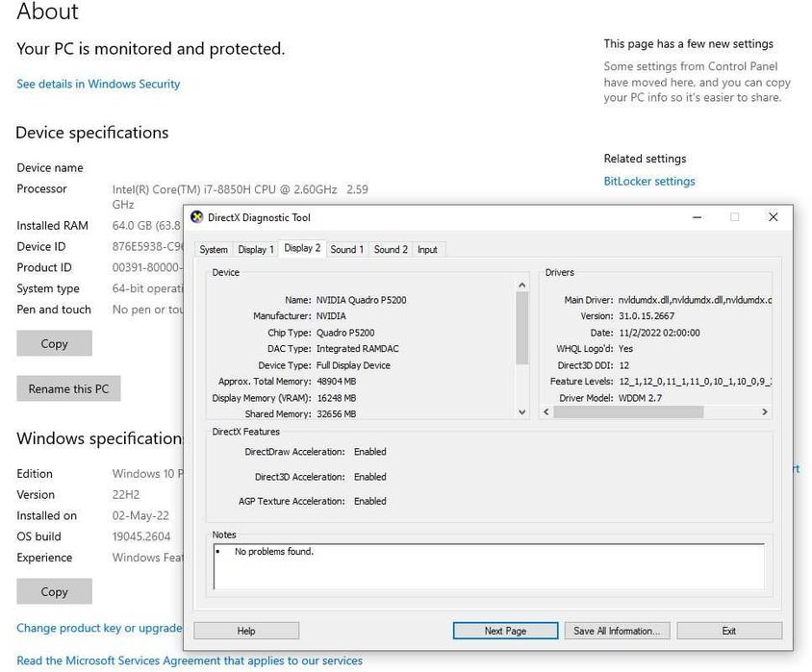Copy the Windows specifications
This screenshot has height=672, width=812.
55,591
